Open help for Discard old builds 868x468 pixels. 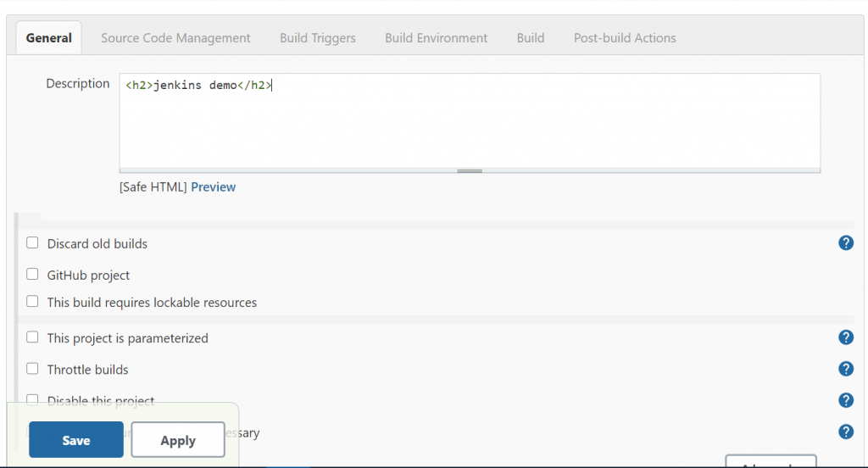[x=845, y=243]
